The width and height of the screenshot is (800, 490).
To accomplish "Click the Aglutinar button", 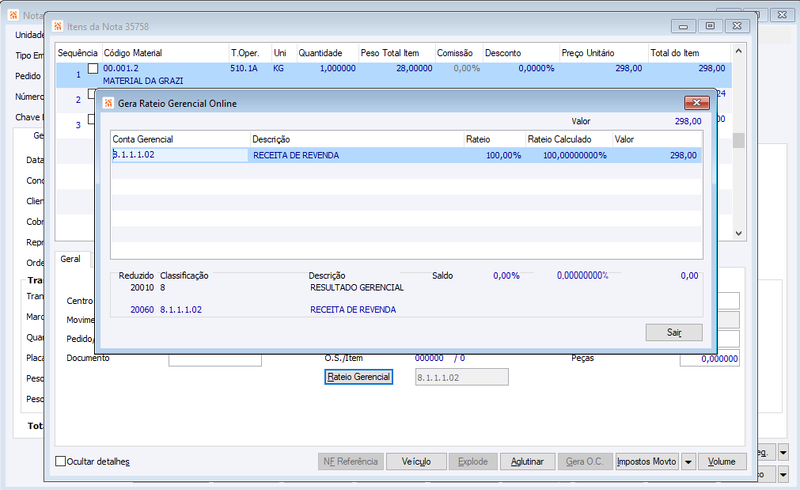I will (x=527, y=461).
